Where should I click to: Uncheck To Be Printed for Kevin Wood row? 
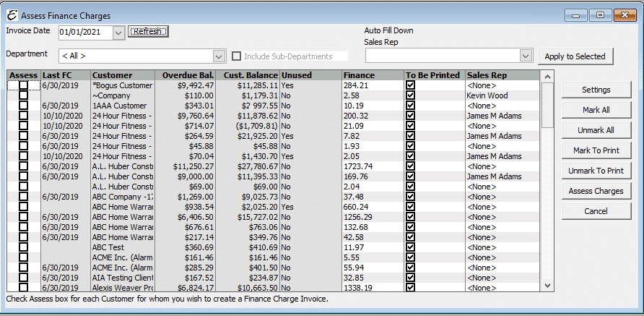(x=410, y=95)
